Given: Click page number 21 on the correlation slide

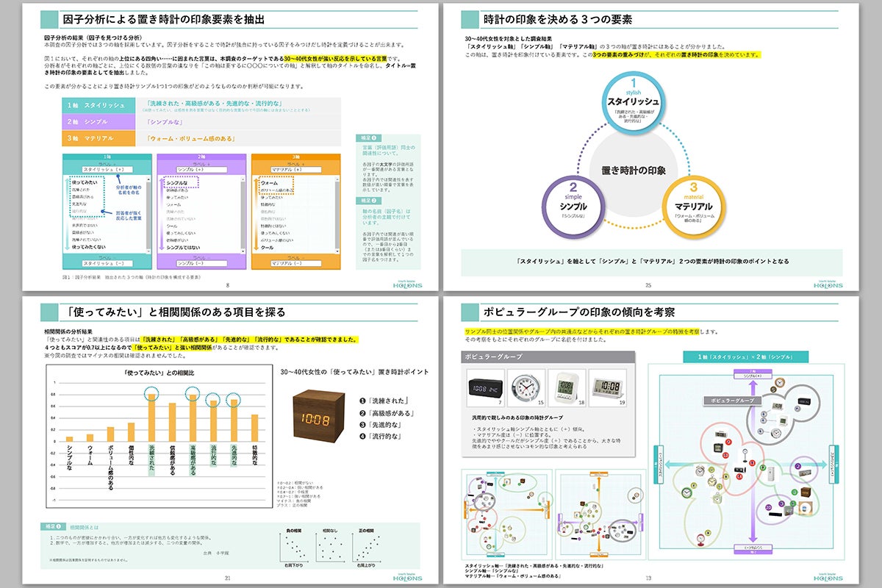Looking at the screenshot, I should pos(227,578).
